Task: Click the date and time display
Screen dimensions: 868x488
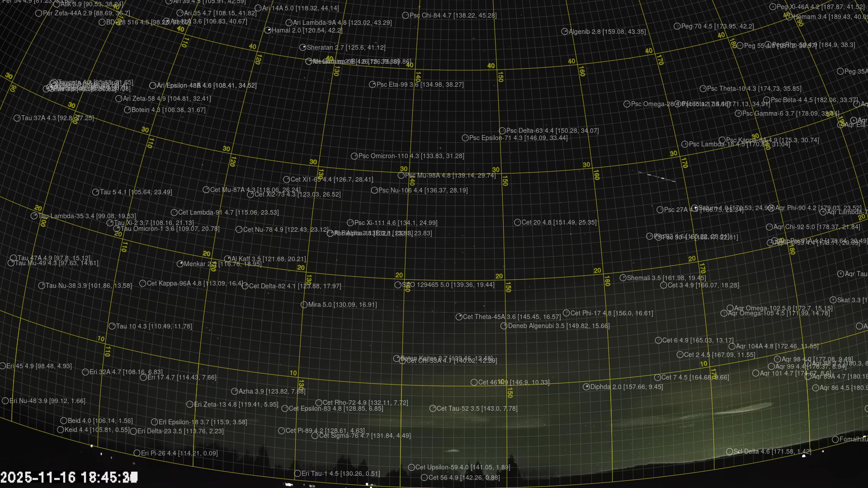Action: pyautogui.click(x=69, y=477)
